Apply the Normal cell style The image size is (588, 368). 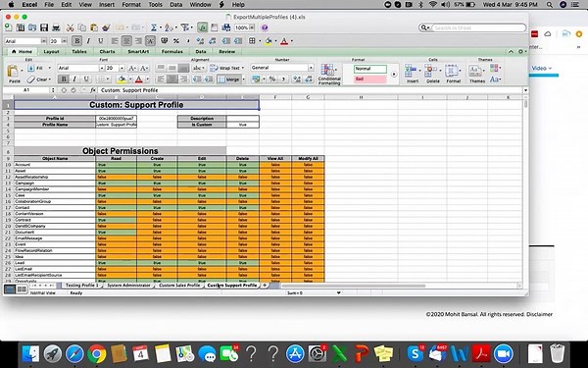click(370, 69)
